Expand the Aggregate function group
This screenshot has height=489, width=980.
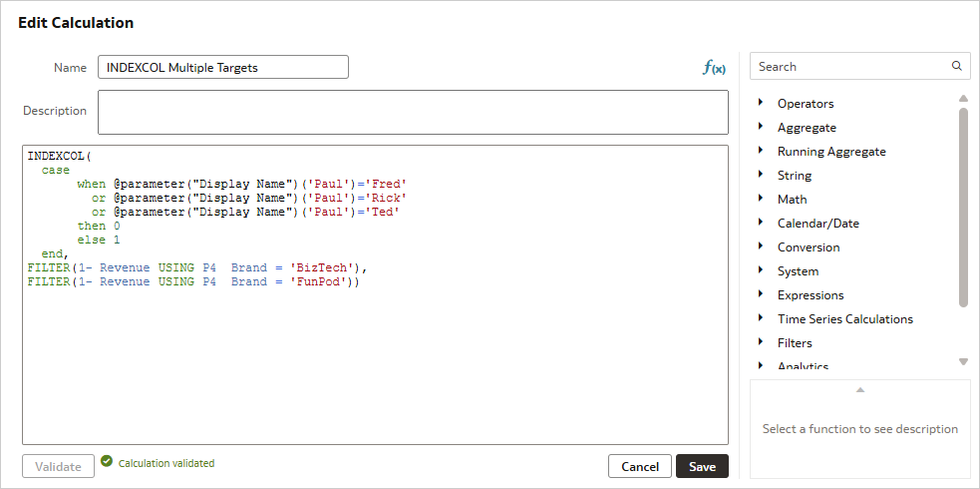click(761, 127)
